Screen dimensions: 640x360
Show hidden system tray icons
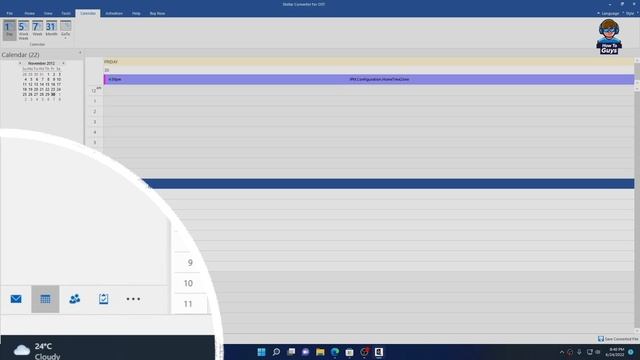tap(562, 352)
